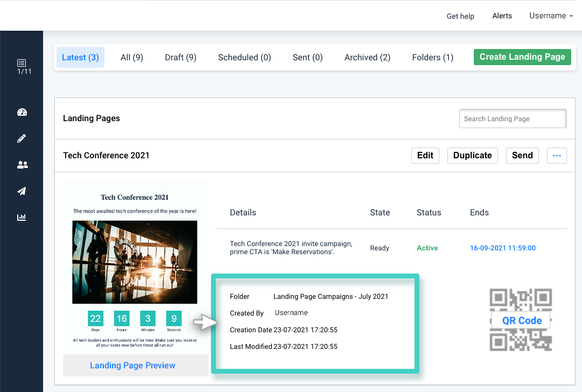Click the Ready state value
Viewport: 582px width, 392px height.
(380, 248)
